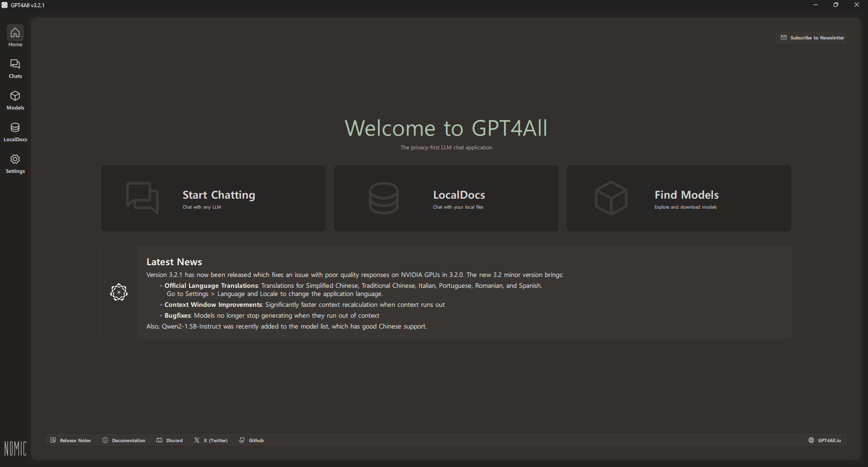Click the 'Version 3.2.1 has now been released' line
This screenshot has height=467, width=868.
point(355,275)
